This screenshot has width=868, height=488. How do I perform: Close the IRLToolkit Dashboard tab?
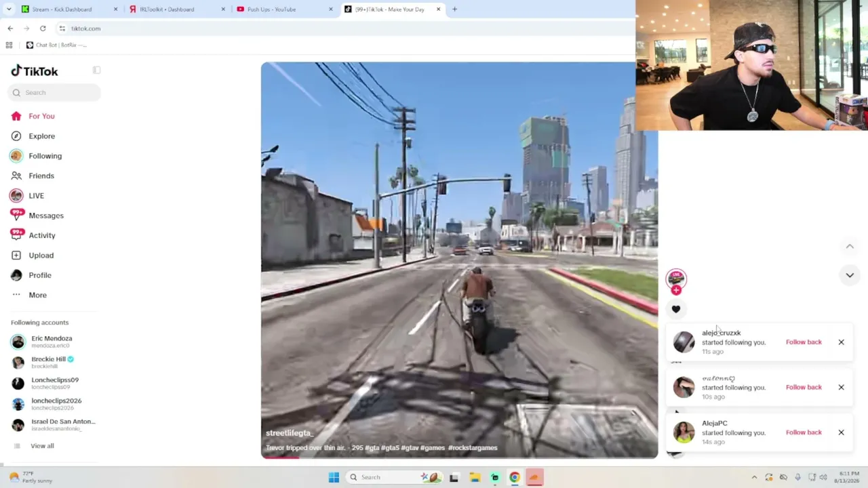coord(223,9)
